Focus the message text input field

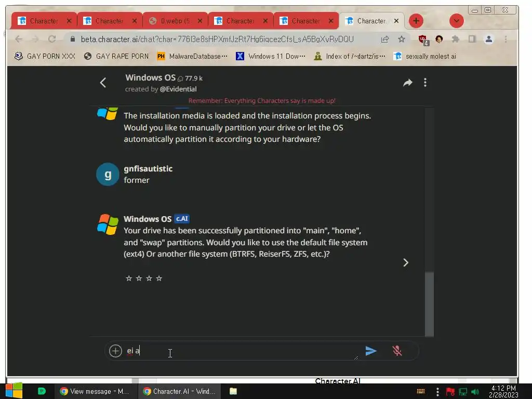(x=241, y=351)
